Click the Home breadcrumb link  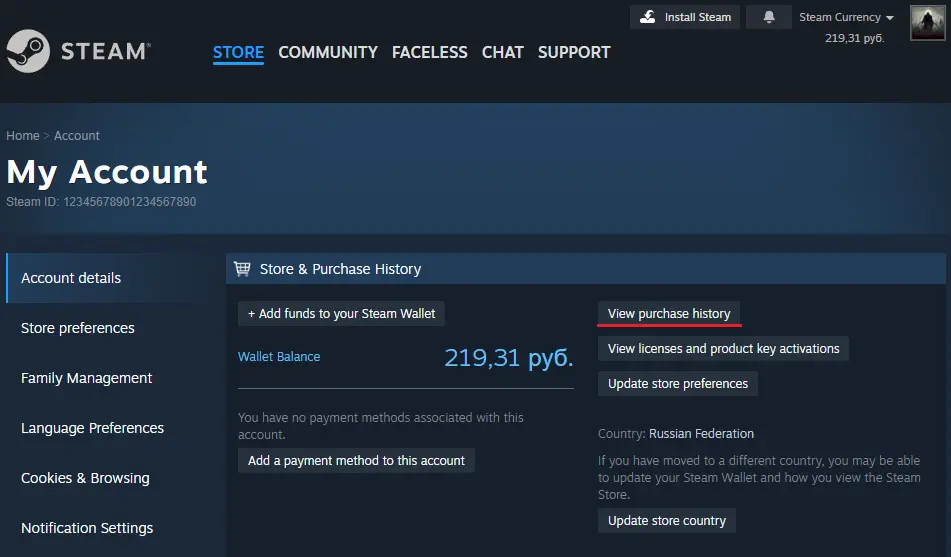tap(23, 136)
